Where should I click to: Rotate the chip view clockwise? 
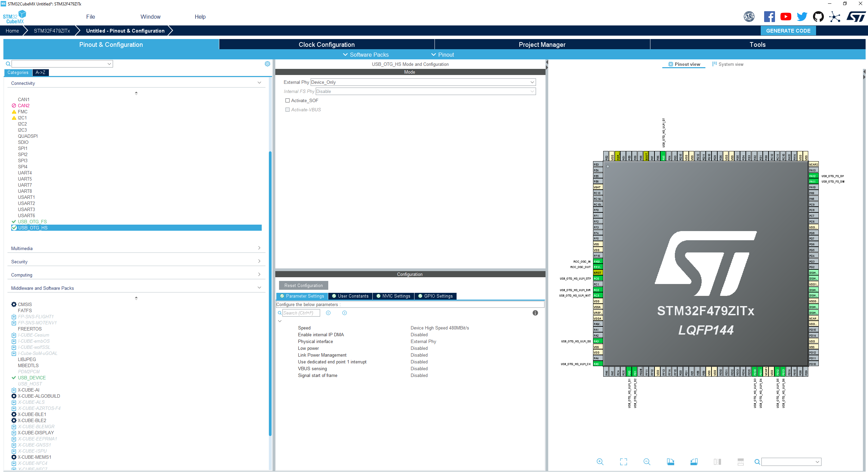pyautogui.click(x=671, y=462)
